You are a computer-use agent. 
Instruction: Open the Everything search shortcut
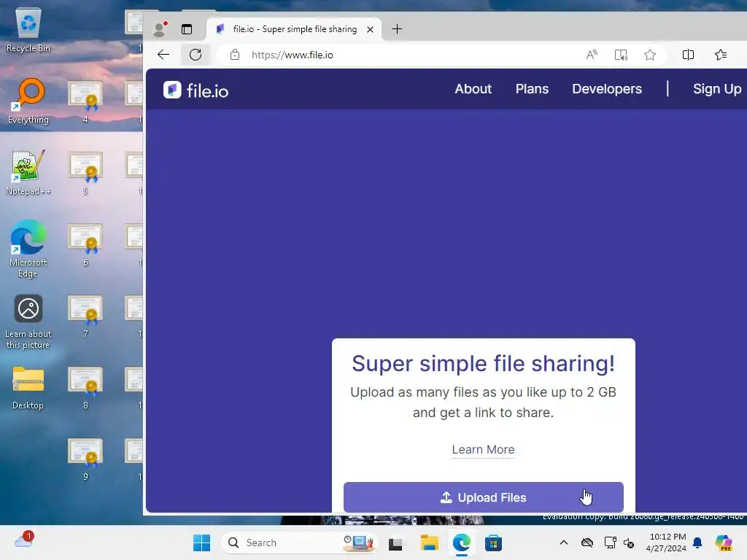tap(28, 101)
